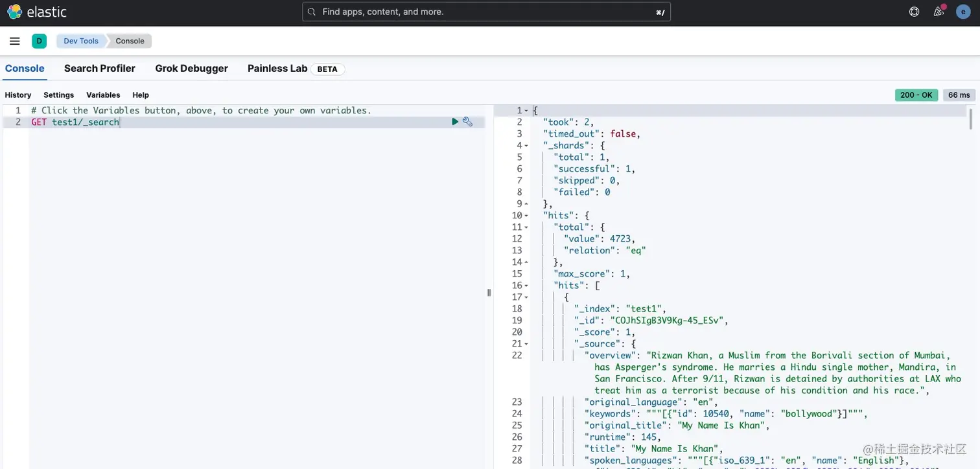Collapse the "_shards" object at line 4
980x469 pixels.
pos(526,146)
